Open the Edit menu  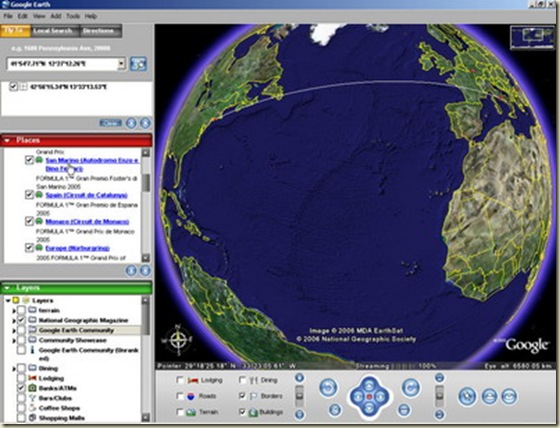[23, 16]
